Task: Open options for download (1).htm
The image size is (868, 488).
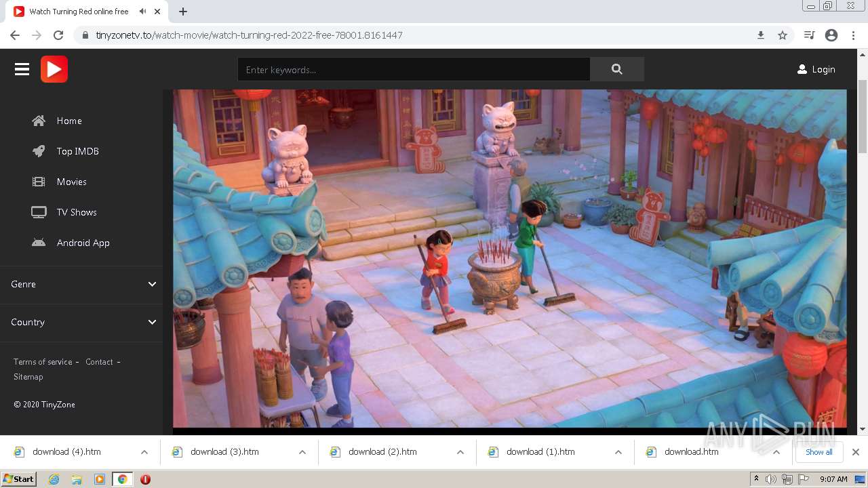Action: coord(618,452)
